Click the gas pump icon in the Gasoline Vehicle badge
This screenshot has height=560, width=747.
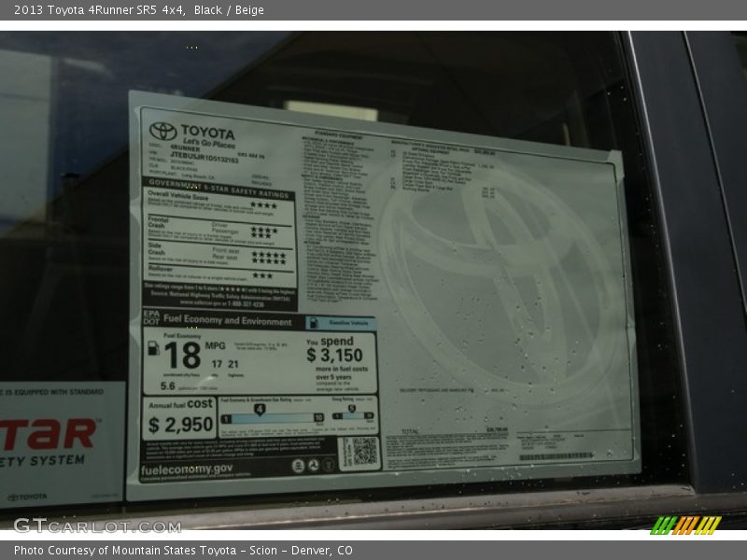(x=313, y=323)
